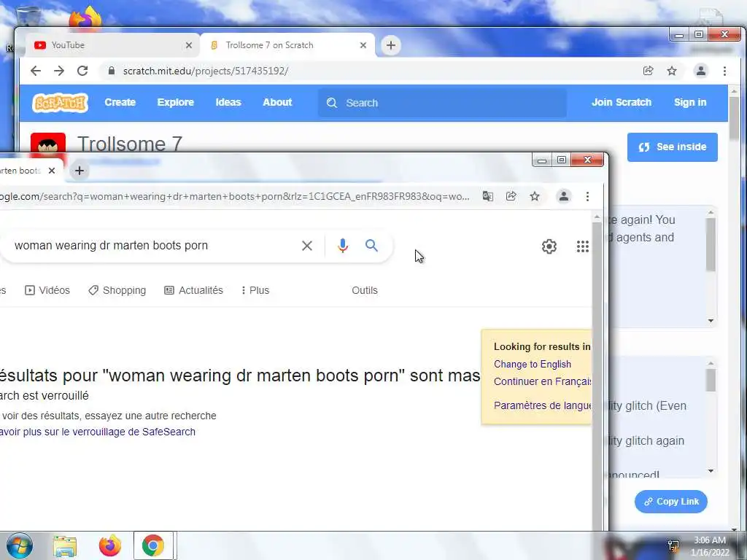This screenshot has width=747, height=560.
Task: Close the Google search results tab
Action: (x=52, y=171)
